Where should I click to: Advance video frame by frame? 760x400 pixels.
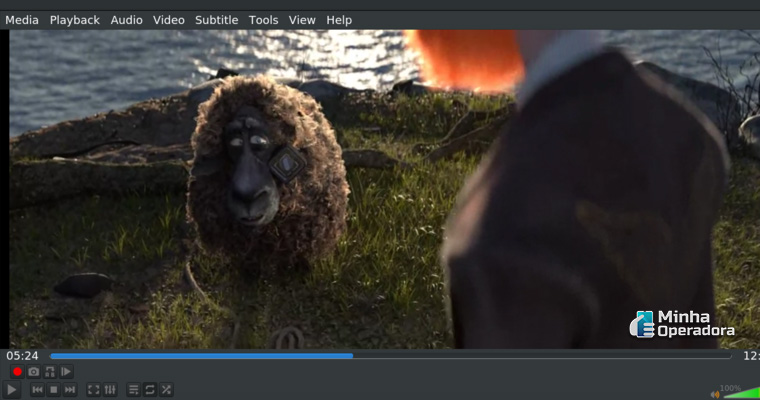67,372
